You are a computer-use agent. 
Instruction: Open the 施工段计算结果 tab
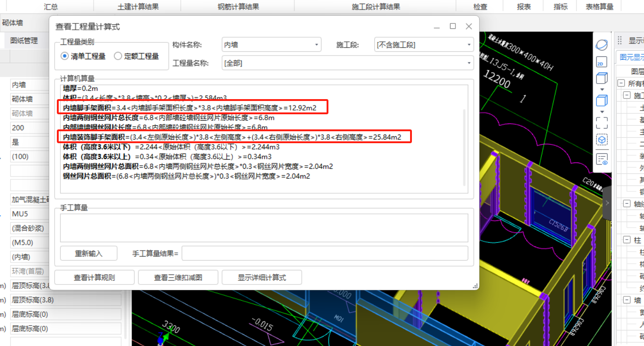point(376,6)
